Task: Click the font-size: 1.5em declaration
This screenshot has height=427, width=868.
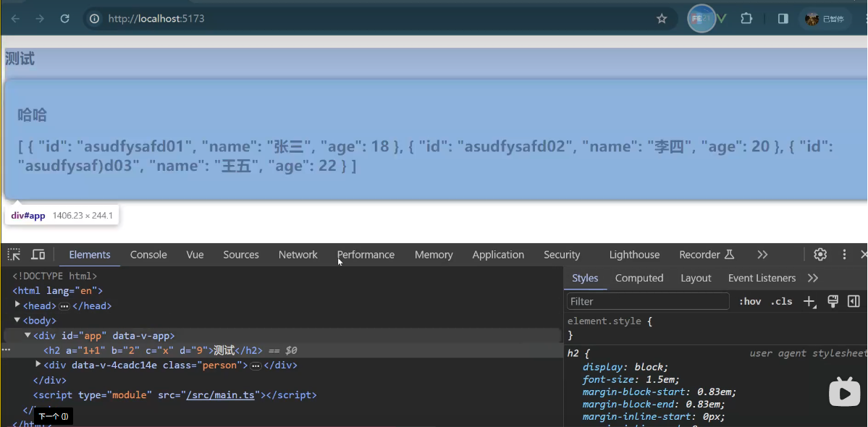Action: click(x=631, y=380)
